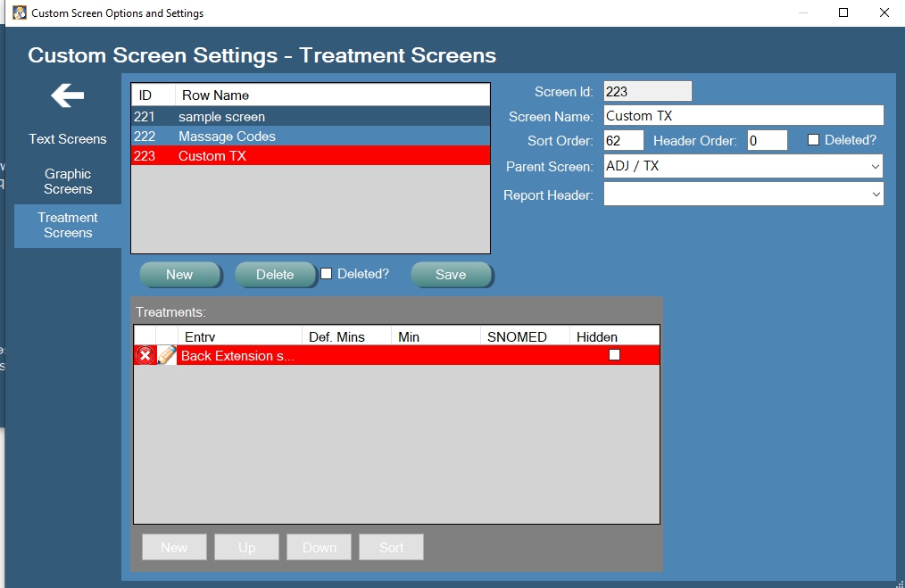Switch to Graphic Screens tab

click(x=68, y=182)
